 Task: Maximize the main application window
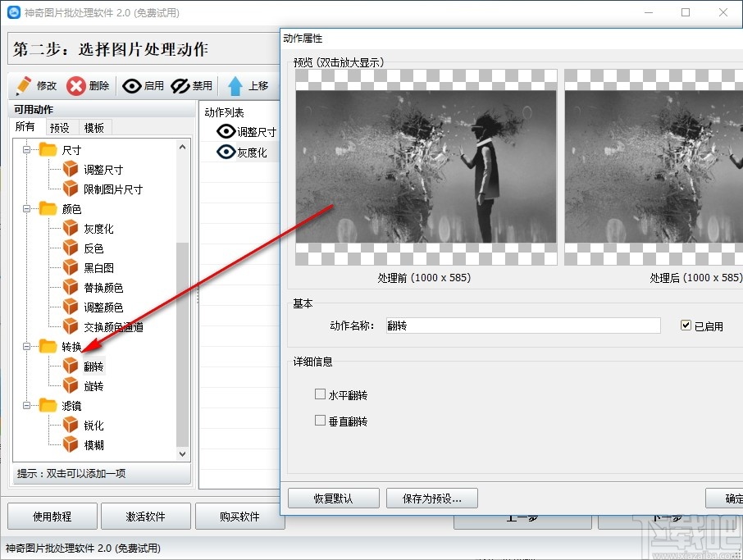tap(686, 12)
